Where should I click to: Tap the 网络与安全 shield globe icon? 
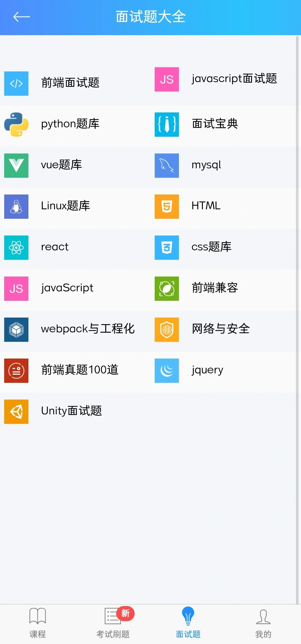(x=167, y=330)
